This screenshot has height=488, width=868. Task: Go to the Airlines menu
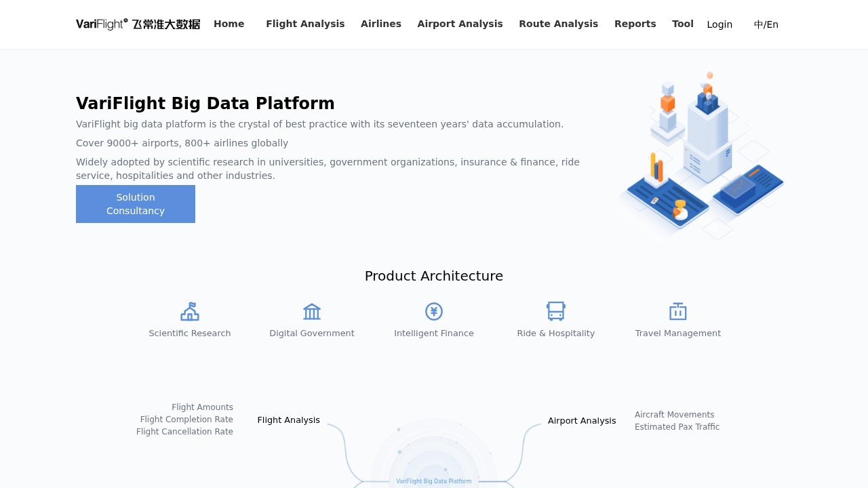381,24
